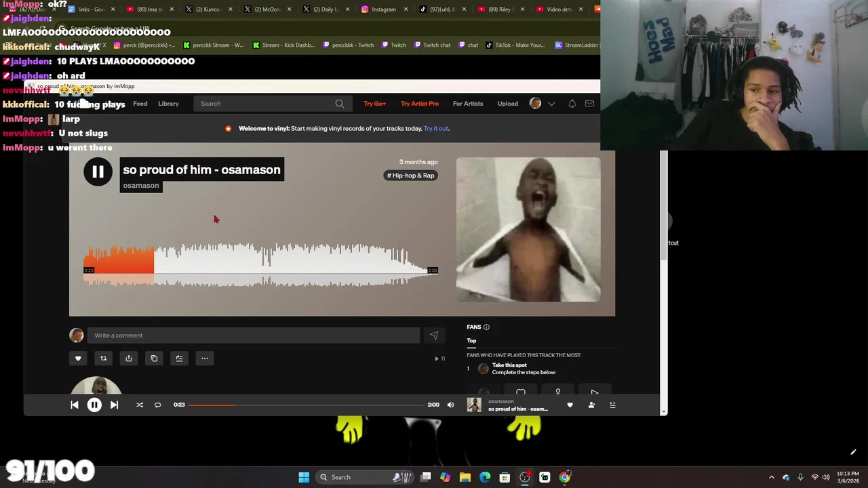Open the next-up queue list
The height and width of the screenshot is (488, 868).
point(612,405)
